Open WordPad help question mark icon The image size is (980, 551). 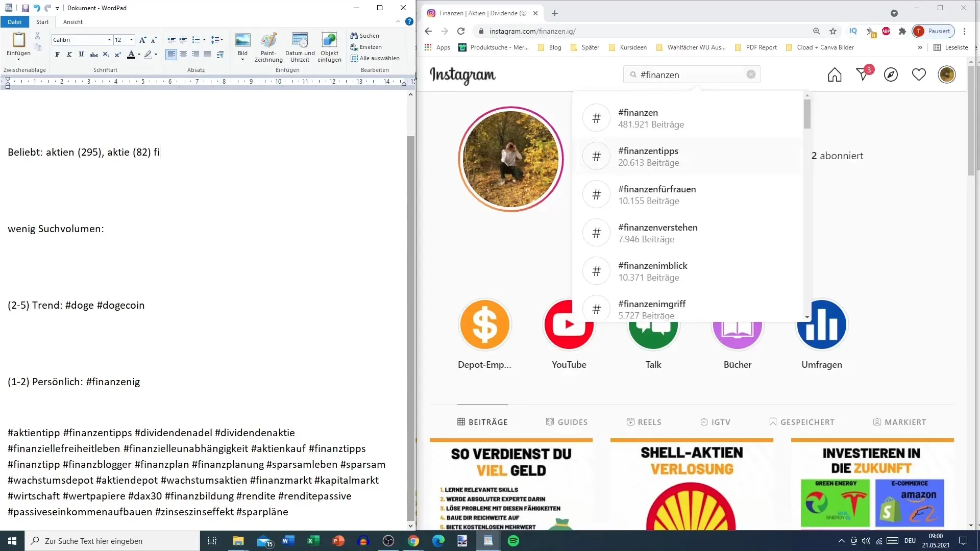(x=409, y=21)
